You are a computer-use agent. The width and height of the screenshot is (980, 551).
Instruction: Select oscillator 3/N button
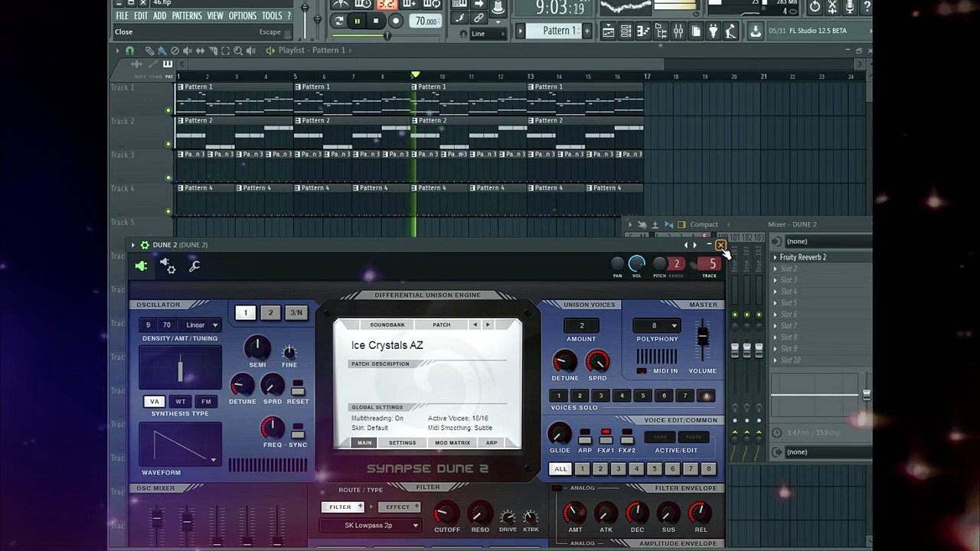pos(296,312)
